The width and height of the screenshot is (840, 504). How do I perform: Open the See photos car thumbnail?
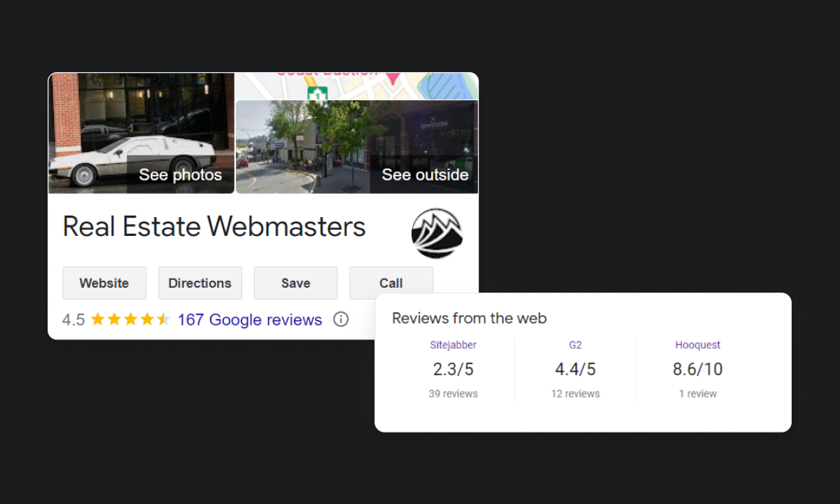[x=141, y=133]
